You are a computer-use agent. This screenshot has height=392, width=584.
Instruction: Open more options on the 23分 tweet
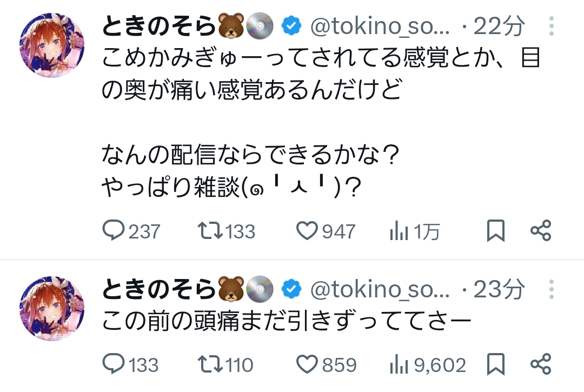point(550,290)
